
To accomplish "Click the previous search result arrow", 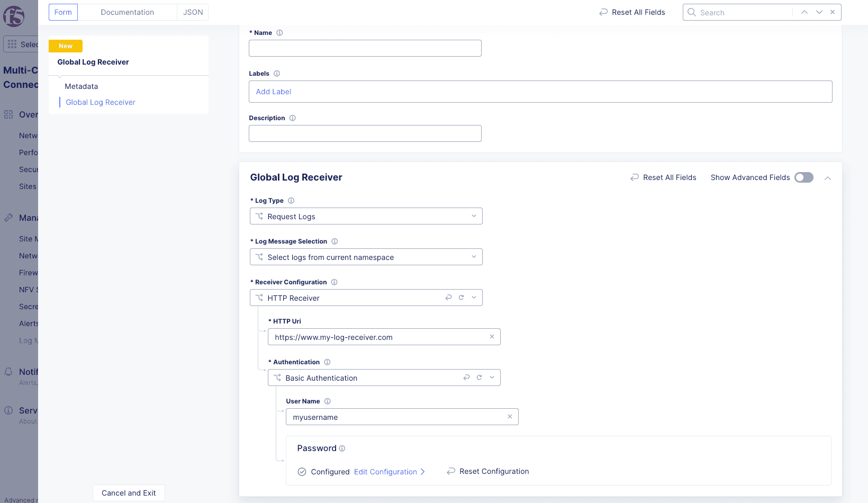I will pyautogui.click(x=804, y=12).
